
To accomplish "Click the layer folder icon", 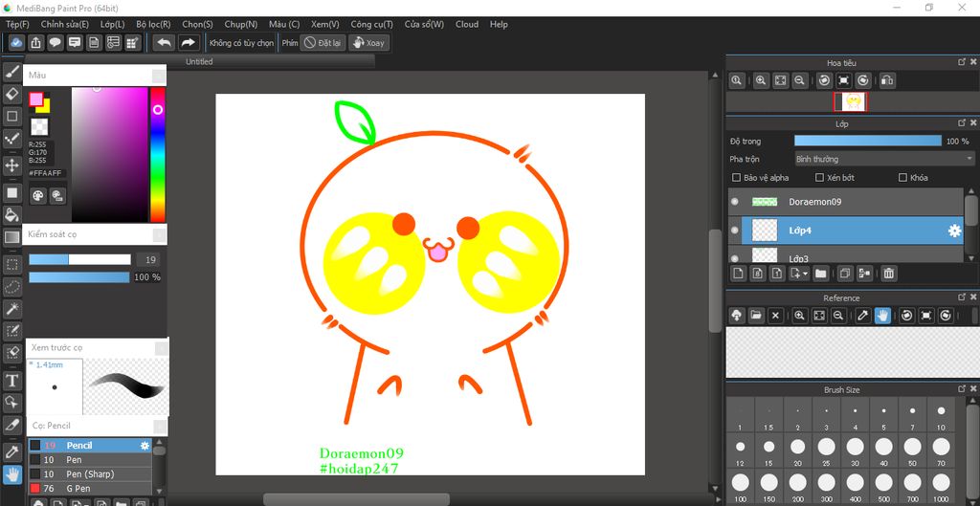I will point(820,274).
